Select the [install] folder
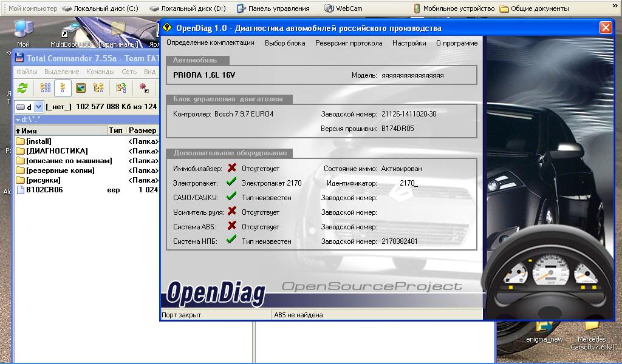The image size is (622, 364). click(x=39, y=141)
